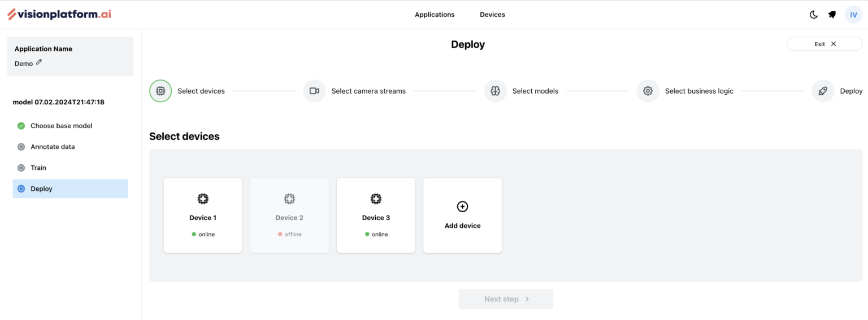
Task: Click the Select business logic gear icon
Action: pos(648,91)
